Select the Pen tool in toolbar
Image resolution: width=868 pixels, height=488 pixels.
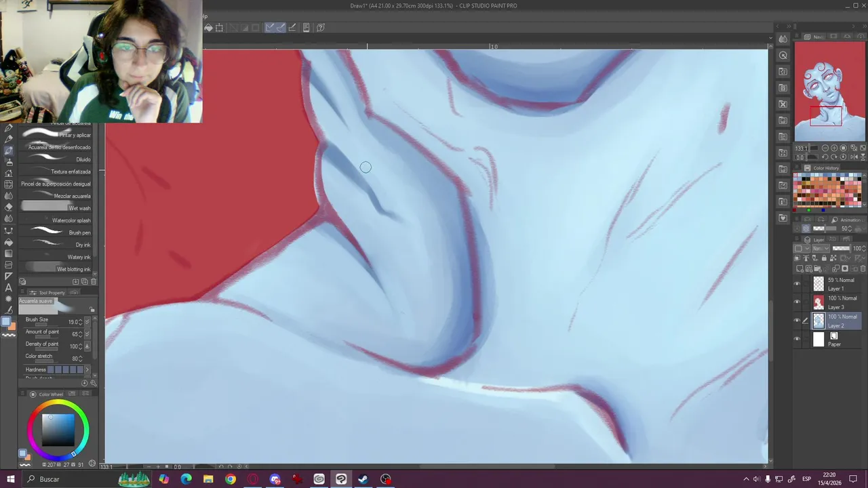[x=9, y=127]
